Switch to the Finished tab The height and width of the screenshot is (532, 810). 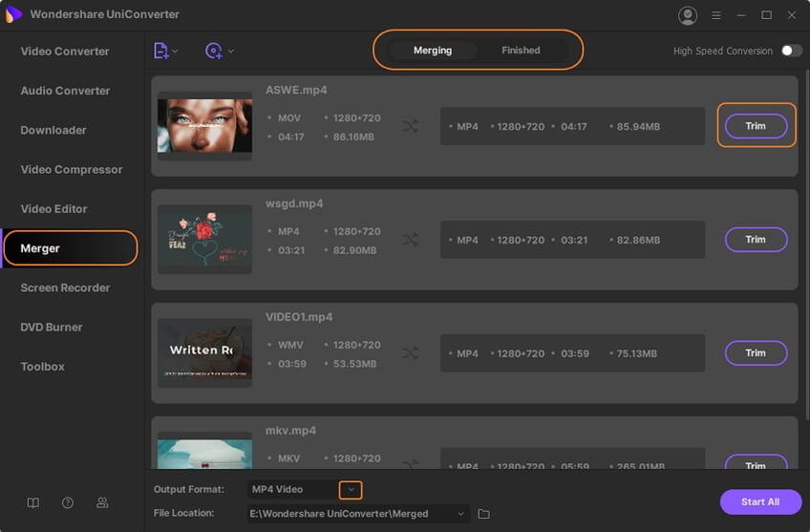coord(521,50)
